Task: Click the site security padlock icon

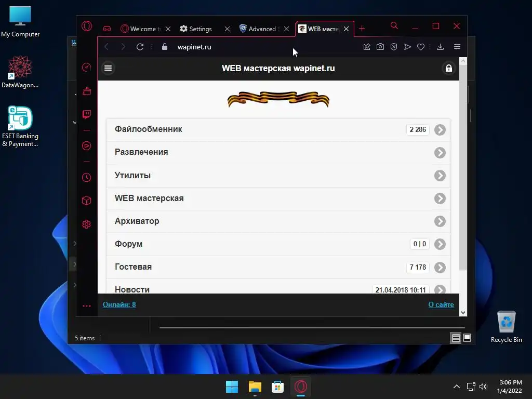Action: pyautogui.click(x=165, y=47)
